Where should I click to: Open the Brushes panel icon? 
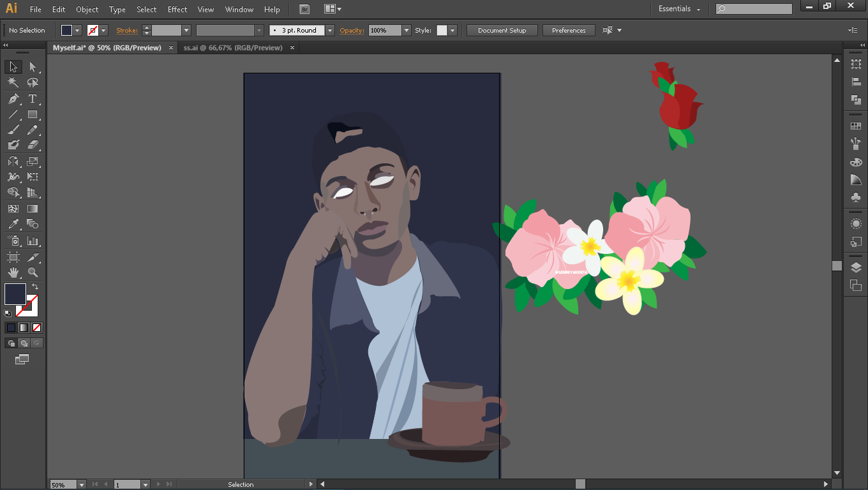pyautogui.click(x=856, y=144)
